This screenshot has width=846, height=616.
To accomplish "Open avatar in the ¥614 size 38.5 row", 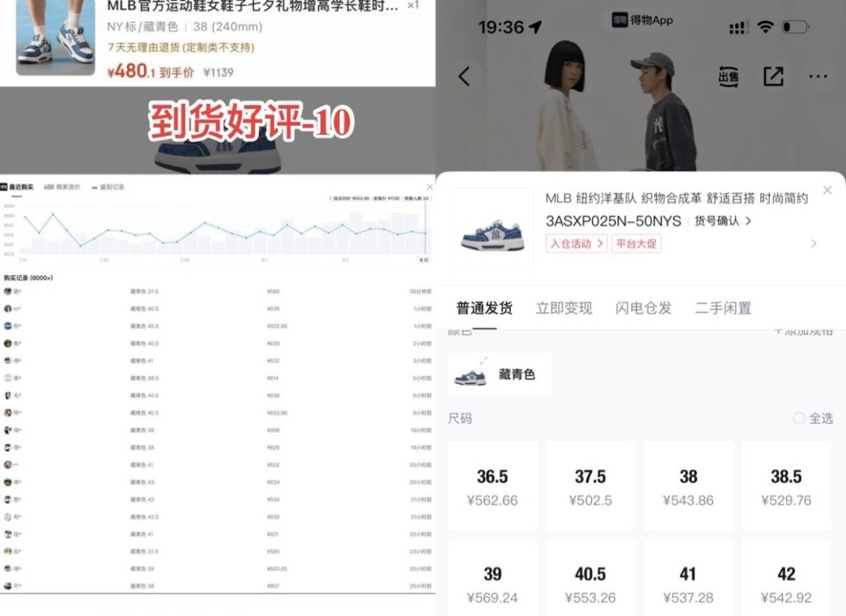I will click(8, 378).
